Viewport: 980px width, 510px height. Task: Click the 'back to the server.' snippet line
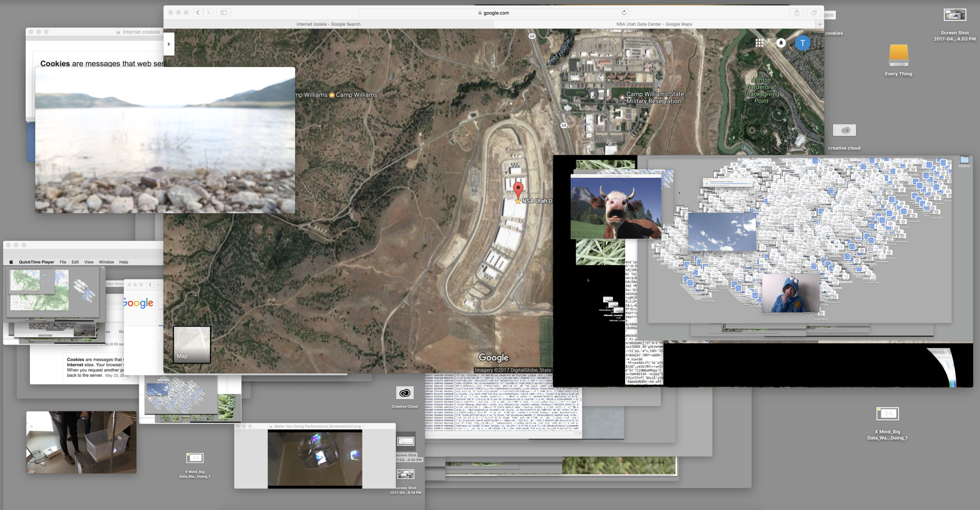click(85, 376)
